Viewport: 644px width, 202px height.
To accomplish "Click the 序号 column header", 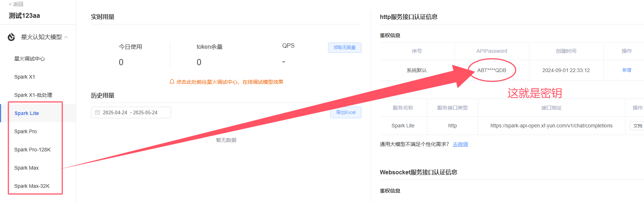I will 417,51.
